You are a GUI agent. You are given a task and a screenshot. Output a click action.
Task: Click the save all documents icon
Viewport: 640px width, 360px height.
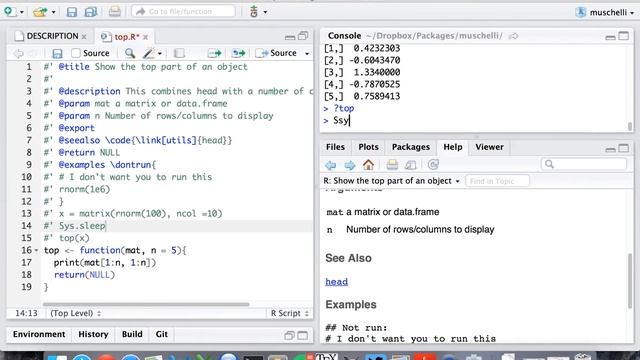91,12
